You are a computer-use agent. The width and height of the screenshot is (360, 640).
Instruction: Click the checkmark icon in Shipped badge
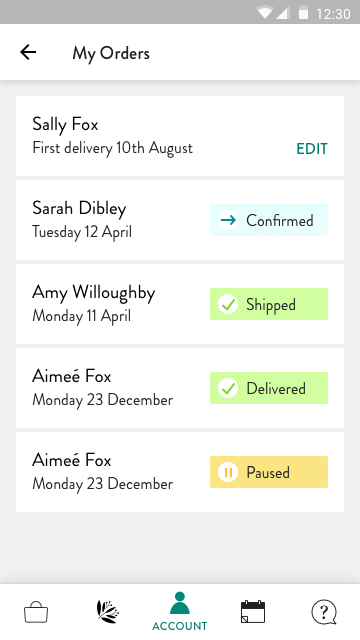228,304
